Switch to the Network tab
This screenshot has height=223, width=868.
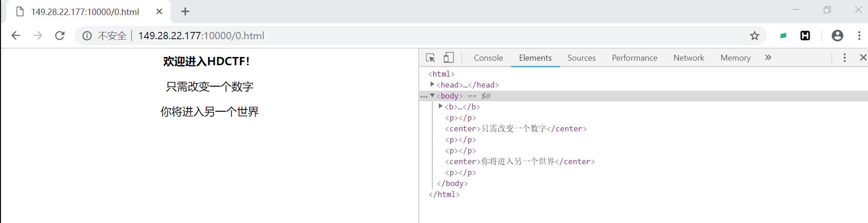[688, 58]
